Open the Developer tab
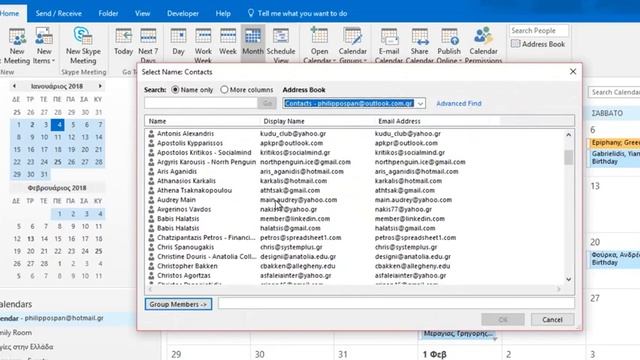The width and height of the screenshot is (640, 360). (x=183, y=13)
